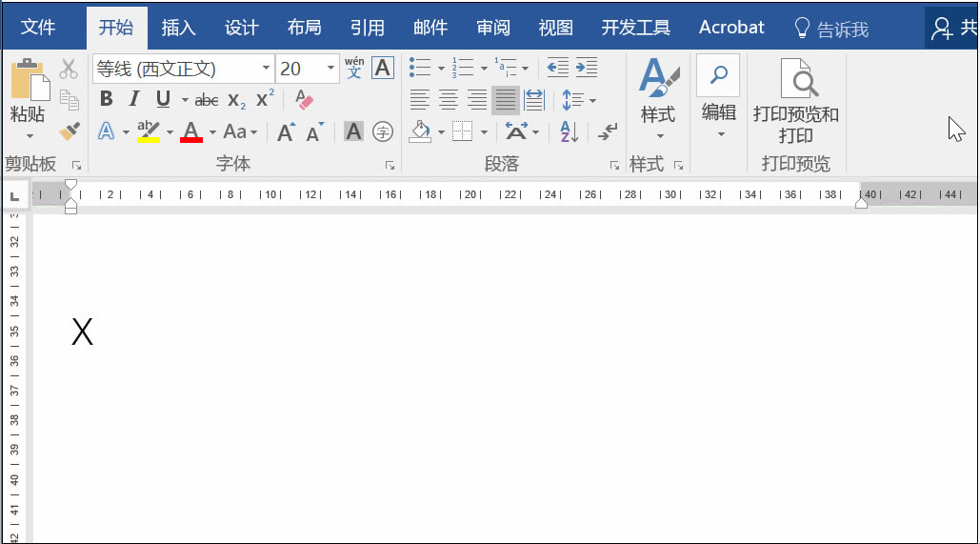Toggle strikethrough abc formatting
980x544 pixels.
click(x=207, y=99)
